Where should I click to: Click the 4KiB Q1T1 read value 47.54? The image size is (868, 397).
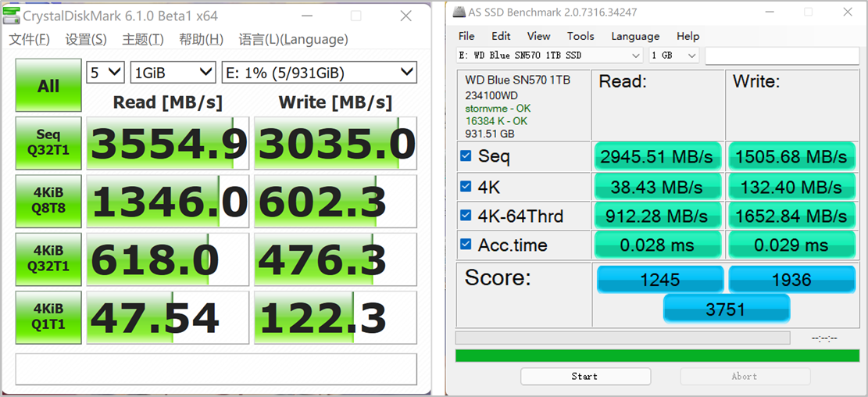(168, 317)
